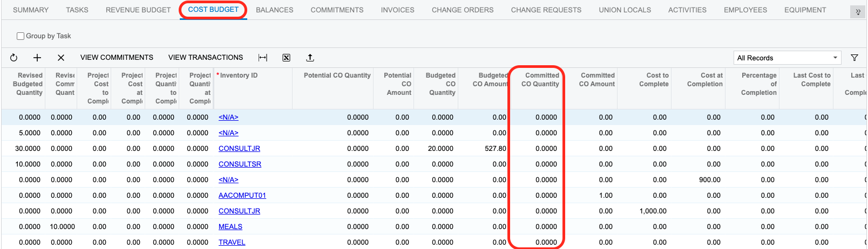Open the AACOMPUT01 inventory link
This screenshot has height=249, width=868.
(x=242, y=196)
